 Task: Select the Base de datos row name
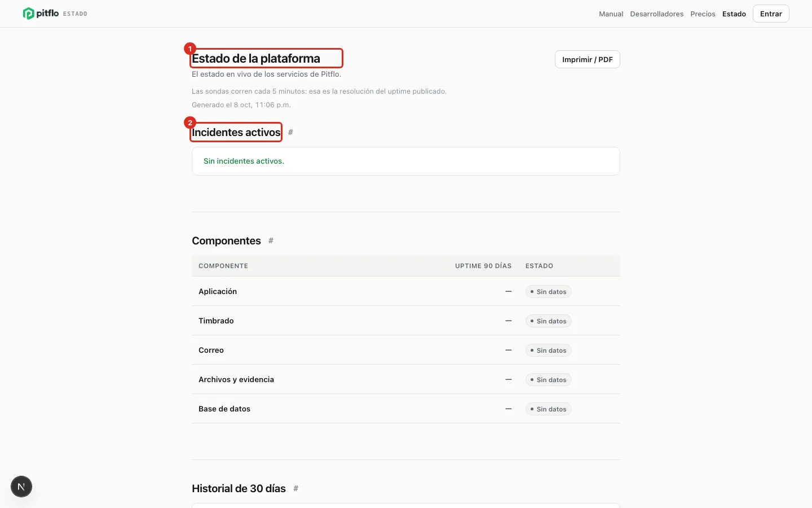click(x=224, y=409)
